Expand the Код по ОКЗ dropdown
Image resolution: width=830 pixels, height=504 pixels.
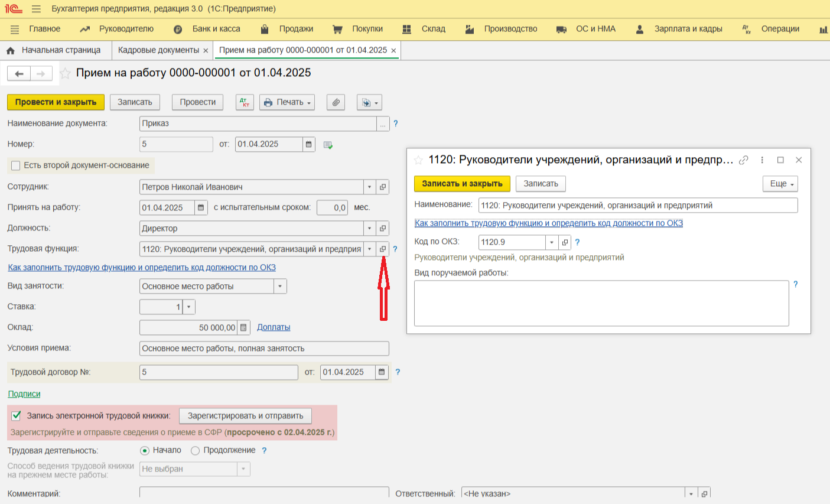[x=552, y=242]
